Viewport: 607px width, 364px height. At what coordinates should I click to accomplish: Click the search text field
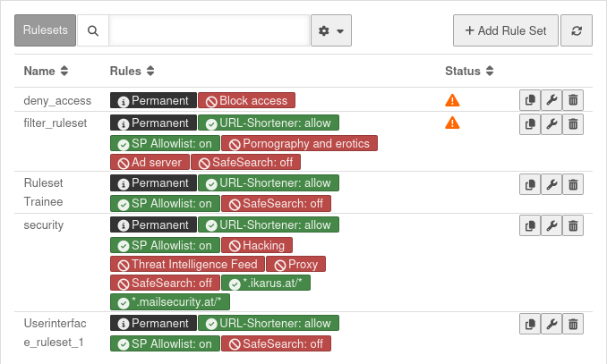coord(209,30)
